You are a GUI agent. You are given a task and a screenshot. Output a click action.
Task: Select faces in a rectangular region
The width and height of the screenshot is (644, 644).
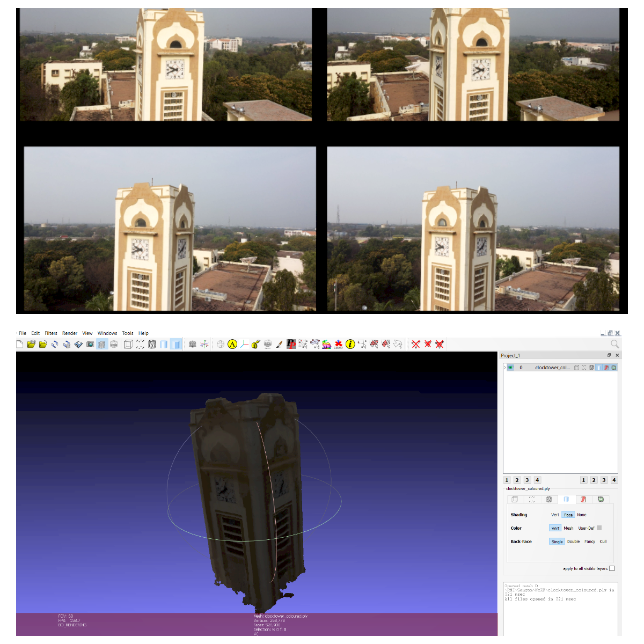tap(374, 344)
